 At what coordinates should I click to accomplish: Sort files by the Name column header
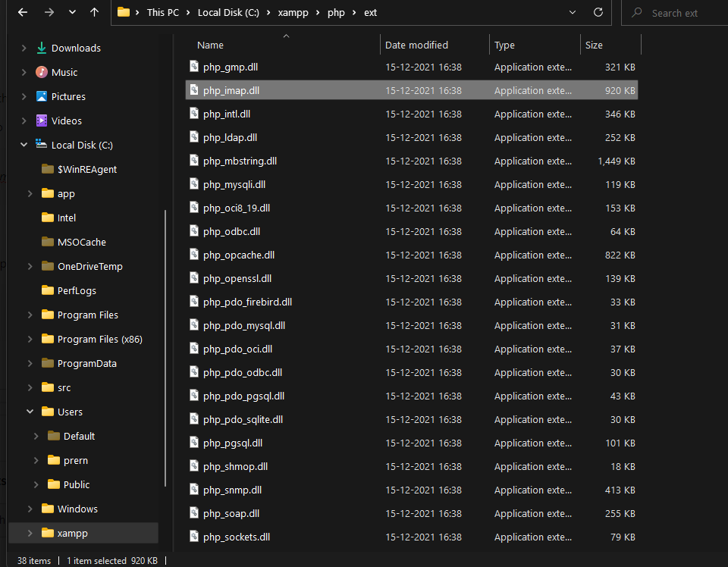pyautogui.click(x=211, y=45)
